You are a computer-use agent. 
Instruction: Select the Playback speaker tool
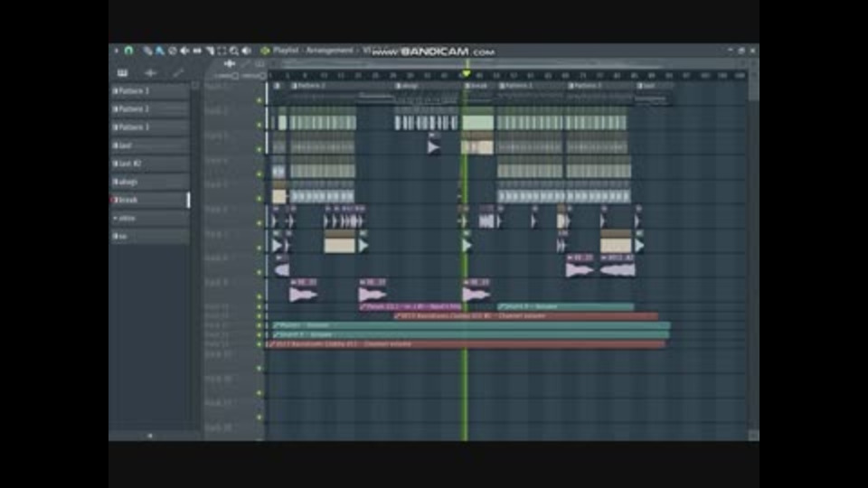246,51
